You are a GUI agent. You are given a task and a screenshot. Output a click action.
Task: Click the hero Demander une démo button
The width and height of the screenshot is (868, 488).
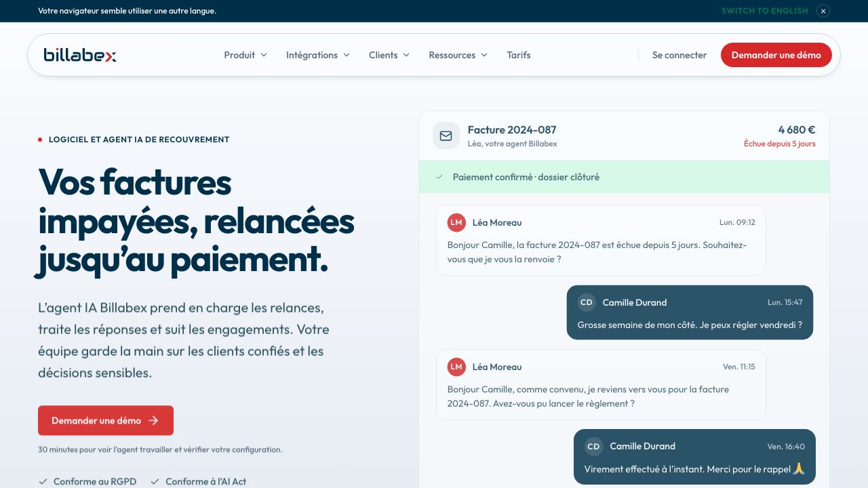(106, 420)
